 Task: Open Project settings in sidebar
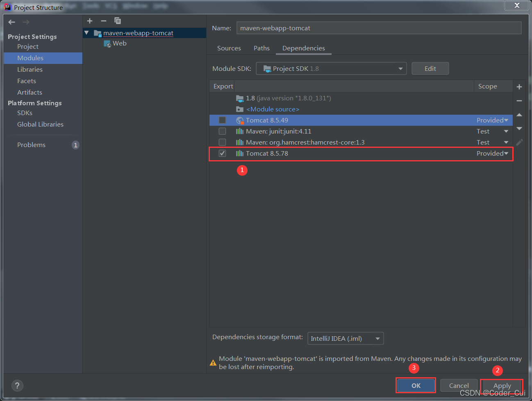(x=28, y=47)
